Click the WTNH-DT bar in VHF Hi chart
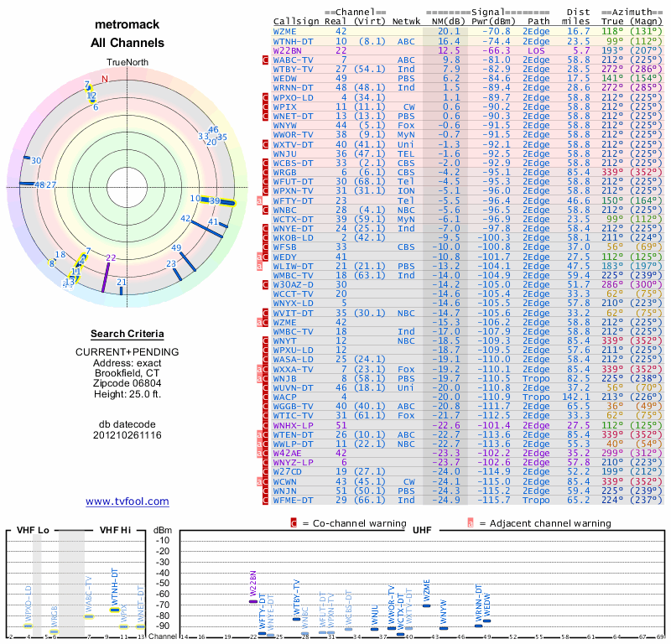This screenshot has height=644, width=671. (x=114, y=610)
